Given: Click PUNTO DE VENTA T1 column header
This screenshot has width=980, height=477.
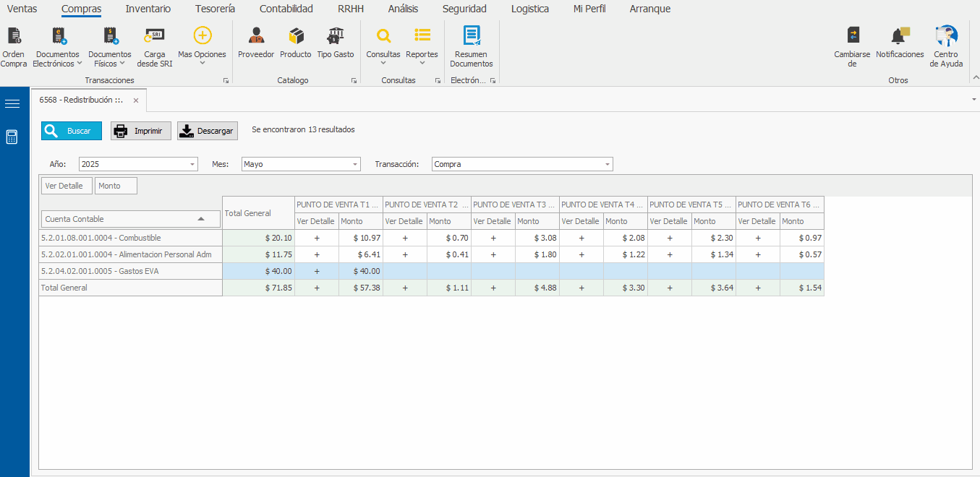Looking at the screenshot, I should coord(338,205).
